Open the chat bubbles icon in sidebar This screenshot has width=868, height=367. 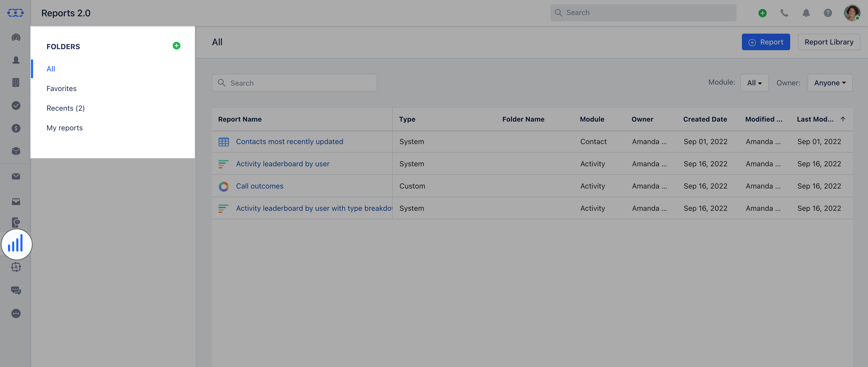pos(16,290)
